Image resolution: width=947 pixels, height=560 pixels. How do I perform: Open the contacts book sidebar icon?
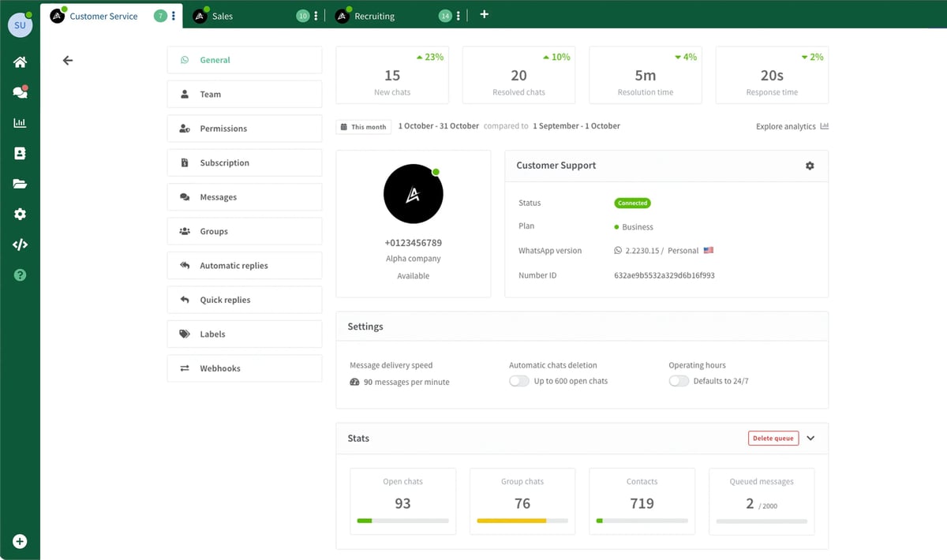[20, 154]
